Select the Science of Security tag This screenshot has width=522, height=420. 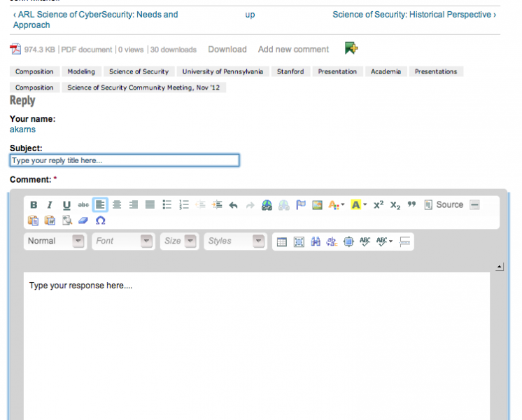coord(139,71)
